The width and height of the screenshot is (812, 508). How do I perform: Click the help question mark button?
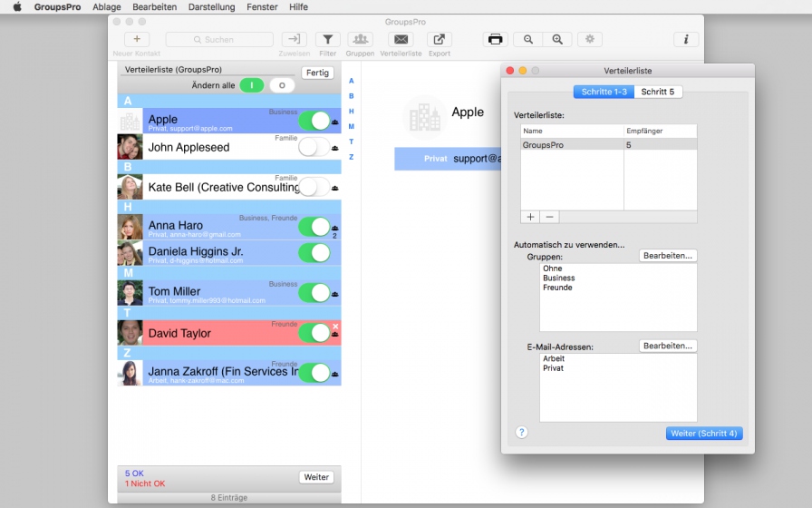[x=521, y=433]
